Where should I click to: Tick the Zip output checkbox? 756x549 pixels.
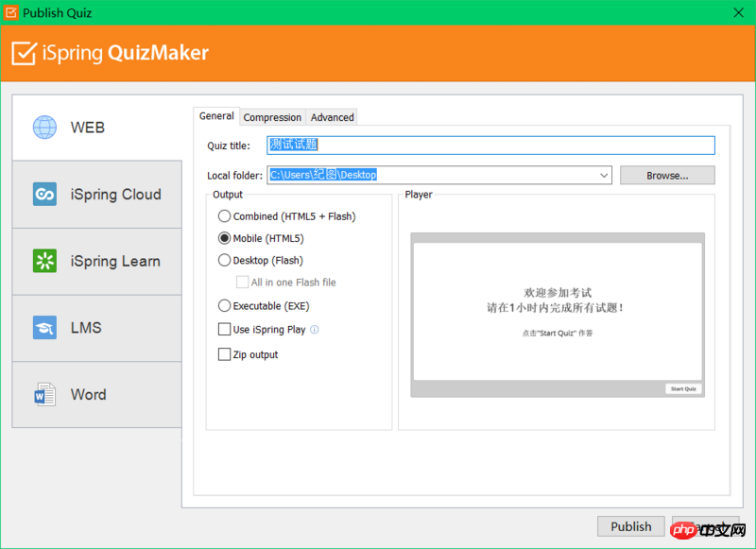pos(224,354)
